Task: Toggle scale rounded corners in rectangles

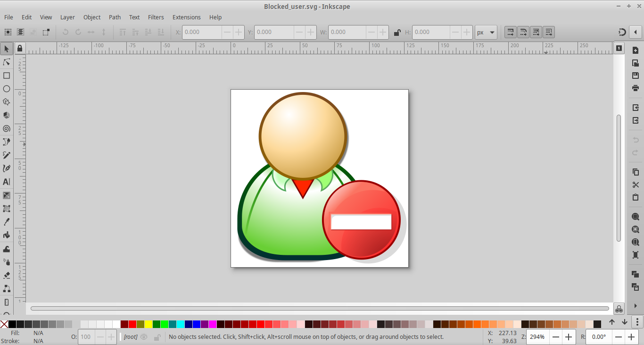Action: click(523, 32)
